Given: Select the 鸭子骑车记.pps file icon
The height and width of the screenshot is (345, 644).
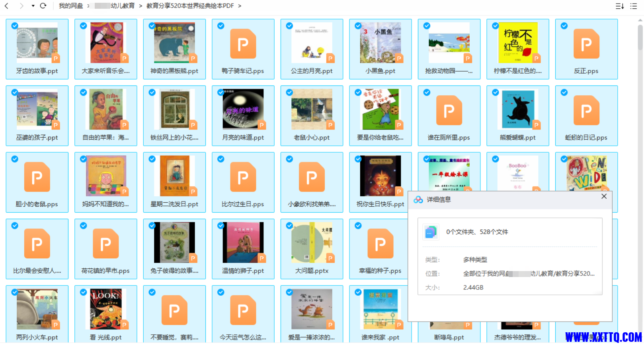Looking at the screenshot, I should [243, 44].
